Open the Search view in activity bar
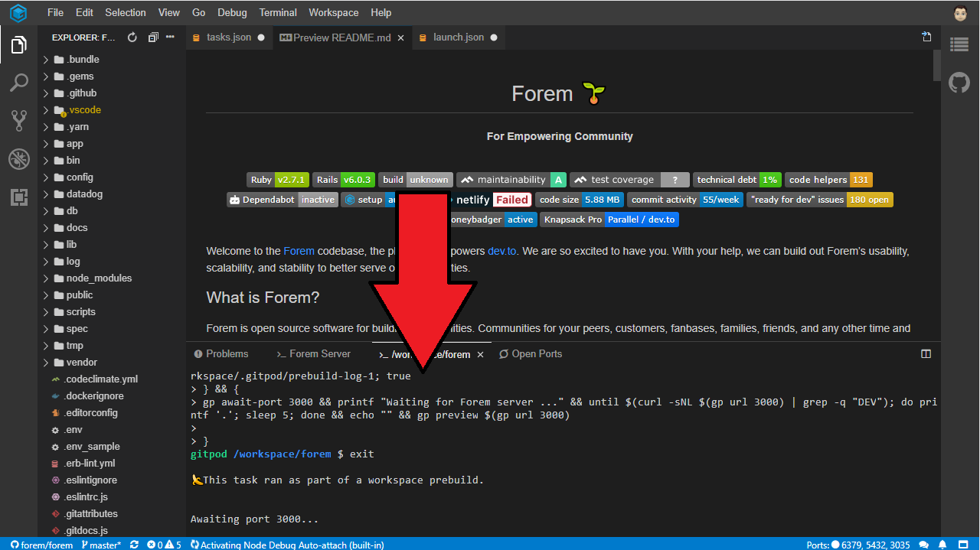This screenshot has width=980, height=550. click(19, 83)
